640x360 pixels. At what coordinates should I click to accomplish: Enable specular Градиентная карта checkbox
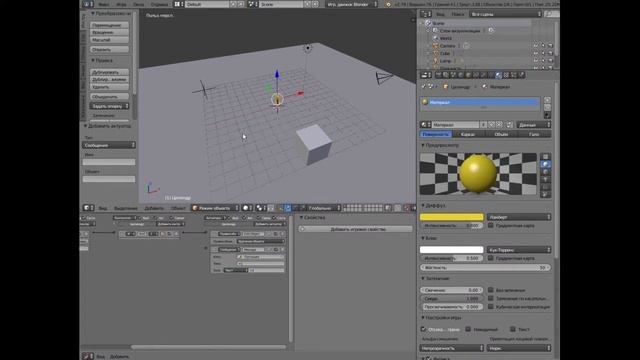tap(491, 258)
